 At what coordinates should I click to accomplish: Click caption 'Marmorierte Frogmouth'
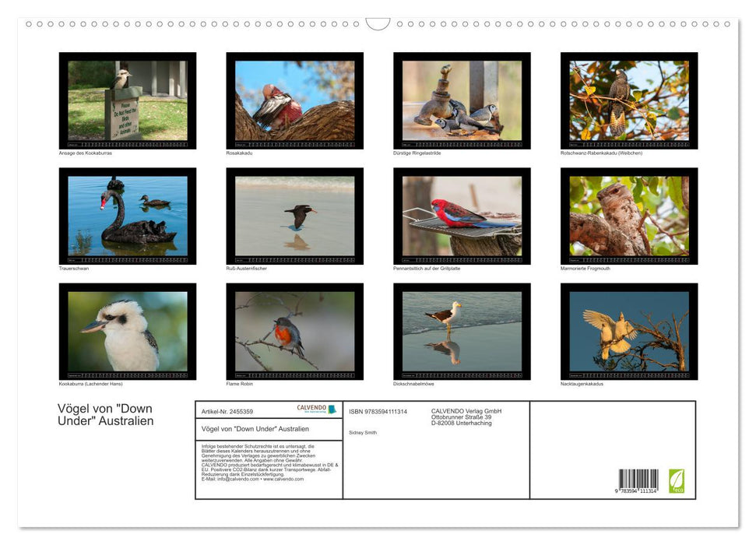[x=585, y=268]
